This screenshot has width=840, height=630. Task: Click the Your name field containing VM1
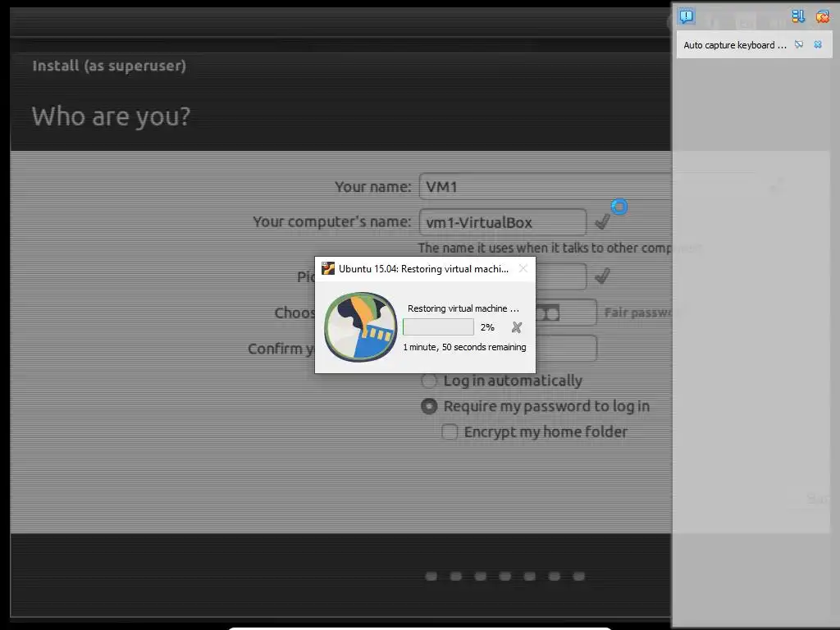click(546, 187)
